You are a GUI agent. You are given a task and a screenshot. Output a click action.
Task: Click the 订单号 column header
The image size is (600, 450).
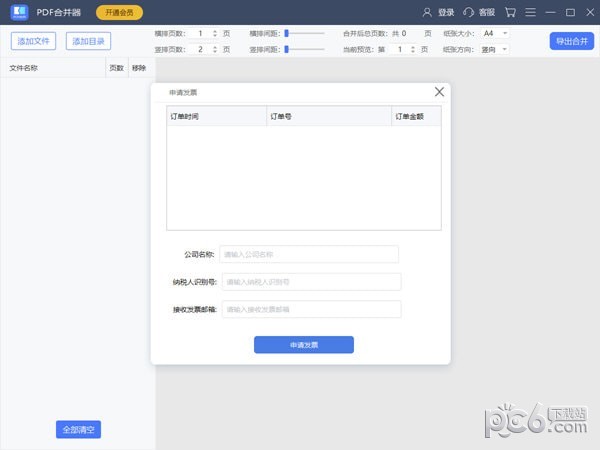coord(329,116)
